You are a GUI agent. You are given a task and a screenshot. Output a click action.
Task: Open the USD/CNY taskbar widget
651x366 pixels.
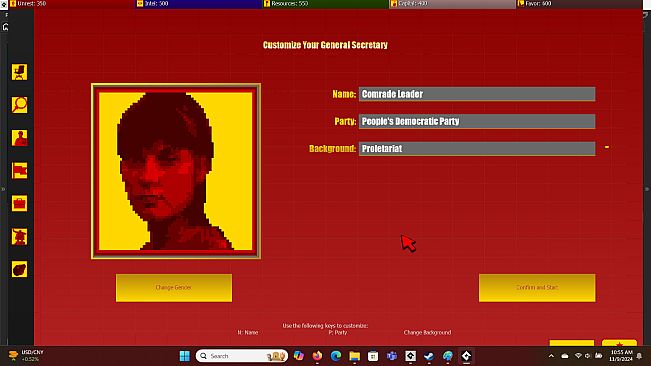point(26,356)
